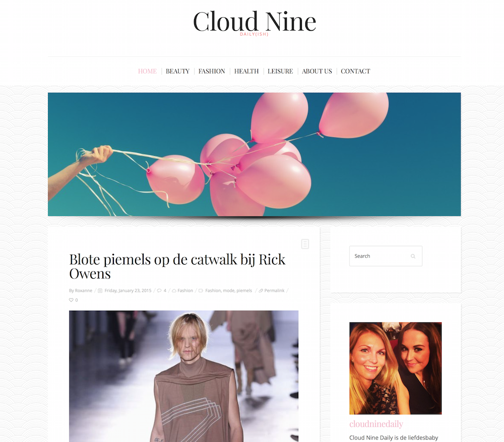
Task: Open the HOME menu item
Action: [147, 71]
